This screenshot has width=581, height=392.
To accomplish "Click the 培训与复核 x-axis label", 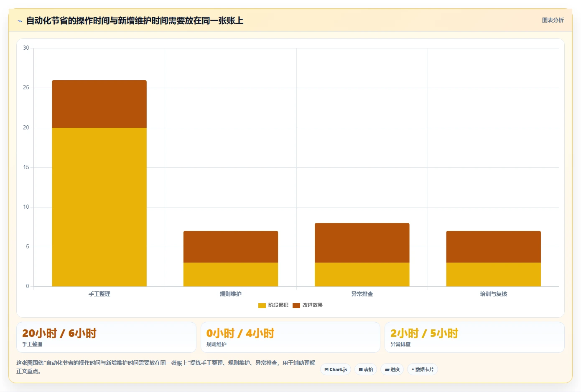I will [x=494, y=294].
